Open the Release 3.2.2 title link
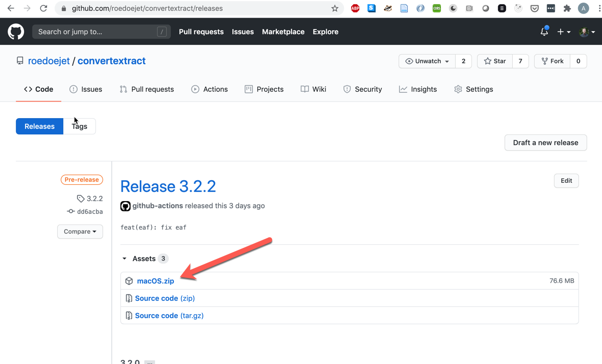602x364 pixels. [x=168, y=186]
